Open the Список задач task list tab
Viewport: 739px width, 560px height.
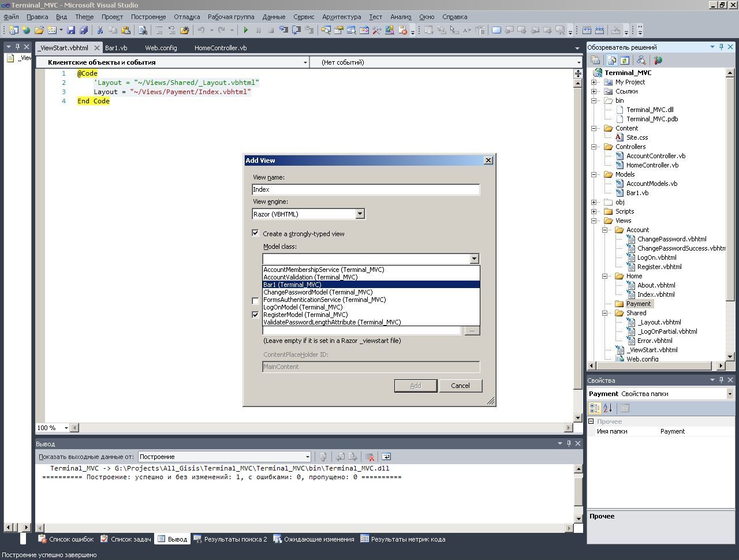[x=126, y=539]
